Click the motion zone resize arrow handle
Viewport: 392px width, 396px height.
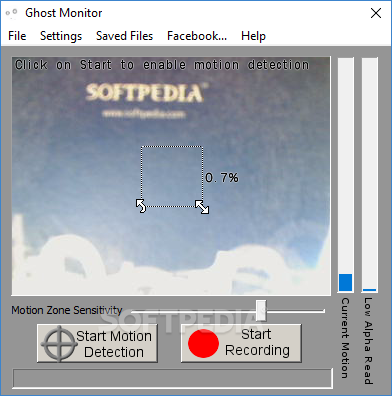coord(202,207)
